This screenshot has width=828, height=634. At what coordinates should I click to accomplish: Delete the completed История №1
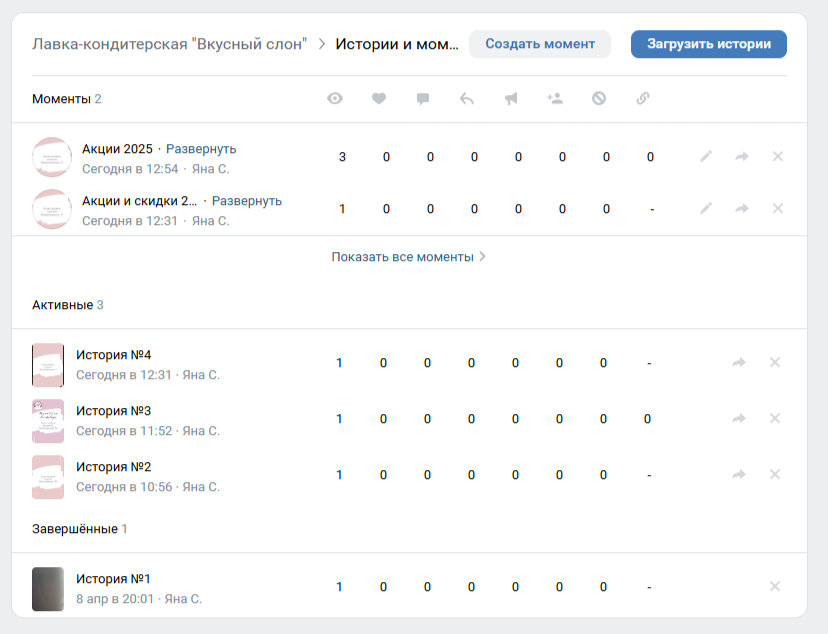(775, 586)
